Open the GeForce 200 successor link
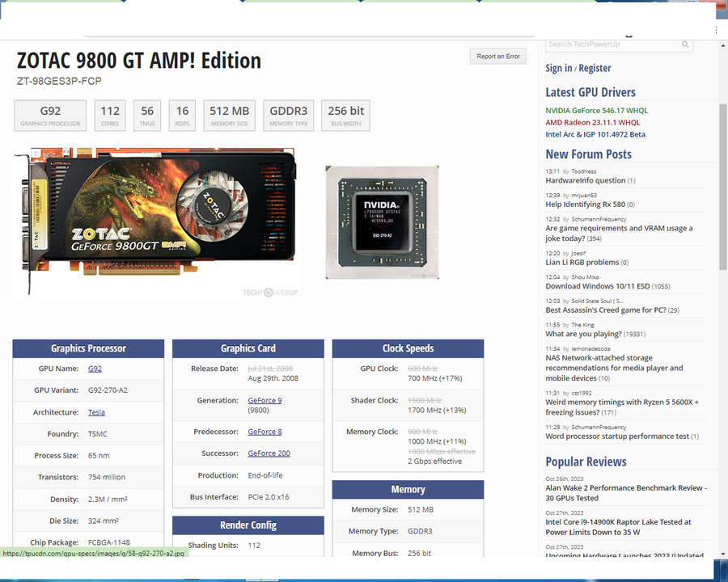Image resolution: width=728 pixels, height=582 pixels. tap(269, 453)
